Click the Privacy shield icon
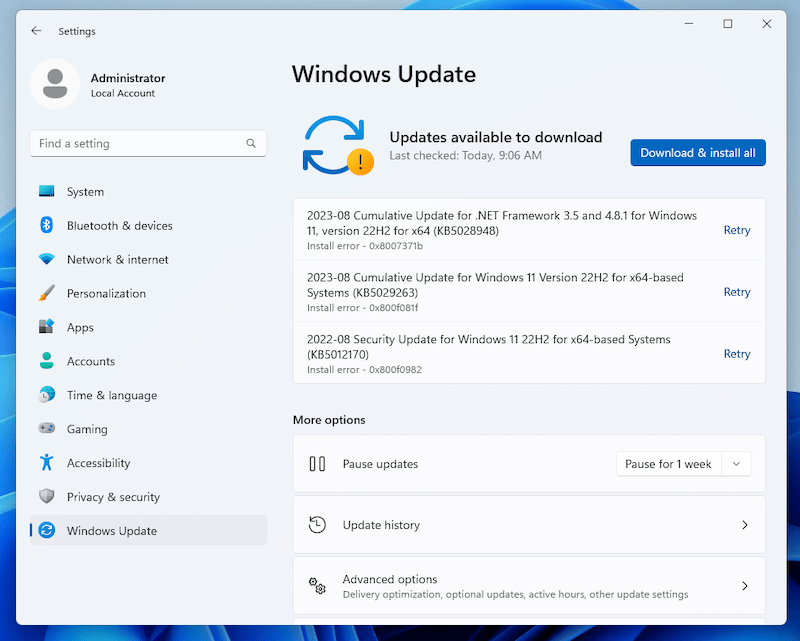This screenshot has width=800, height=641. pos(46,496)
